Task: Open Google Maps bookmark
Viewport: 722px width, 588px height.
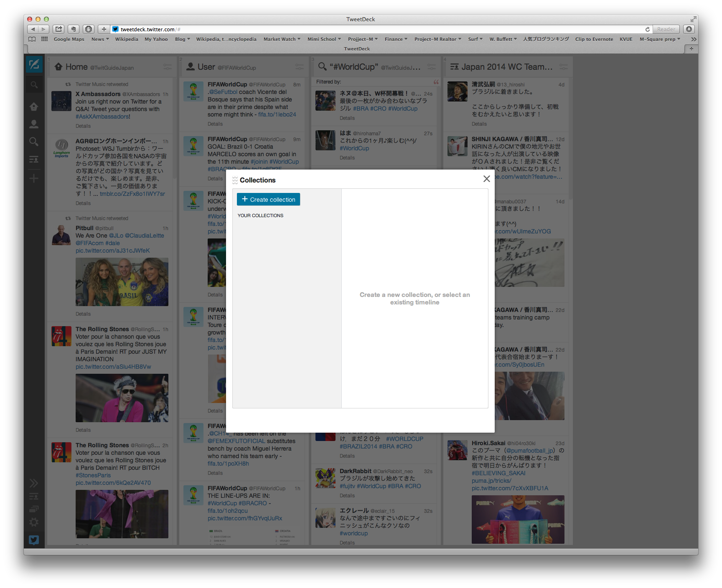Action: 69,39
